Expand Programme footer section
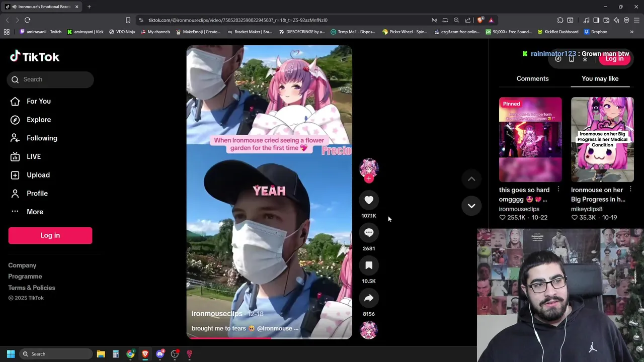Viewport: 644px width, 362px height. 25,277
